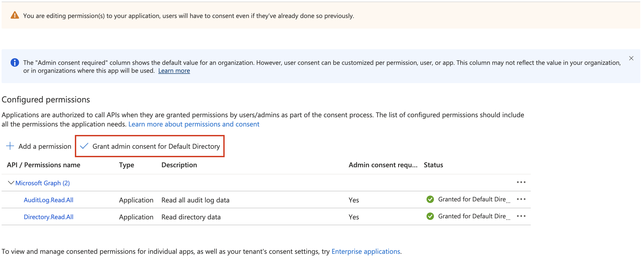Screen dimensions: 644x271
Task: Open more options for Microsoft Graph row
Action: [521, 182]
